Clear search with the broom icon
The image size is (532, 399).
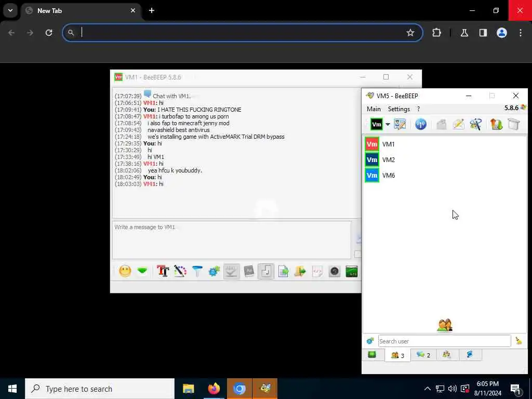pos(518,341)
